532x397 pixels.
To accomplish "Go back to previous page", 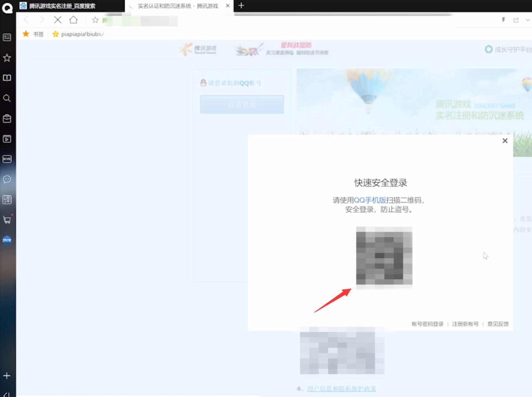I will click(26, 20).
